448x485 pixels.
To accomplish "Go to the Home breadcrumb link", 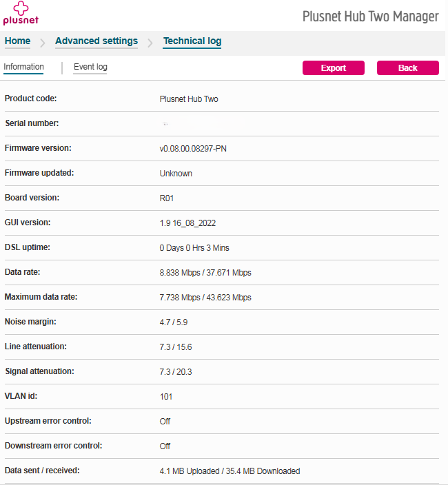I will 17,41.
